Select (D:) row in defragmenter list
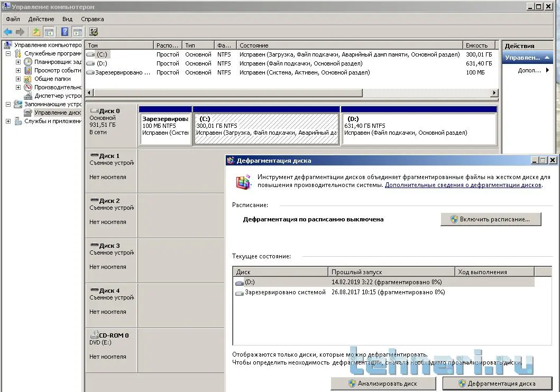This screenshot has height=392, width=560. (x=384, y=282)
